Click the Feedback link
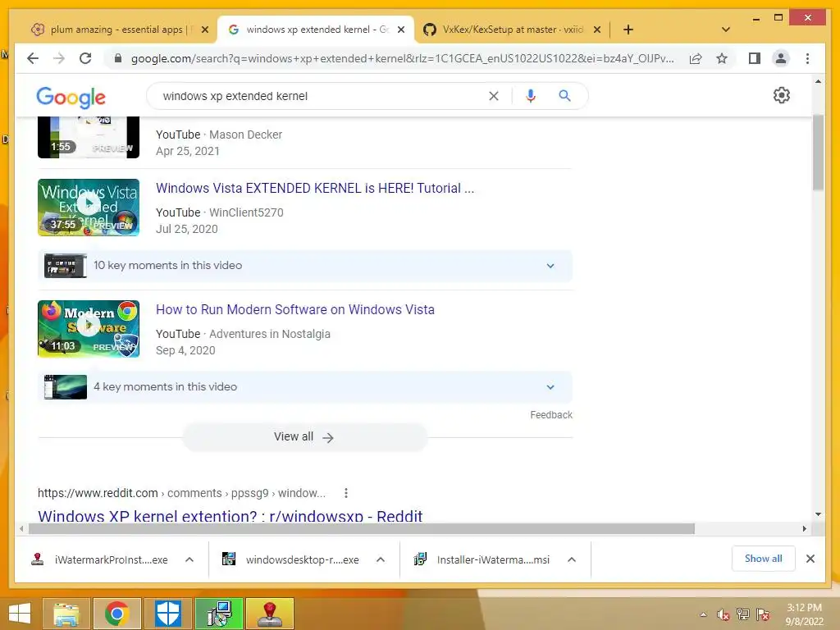Screen dimensions: 840x630 pyautogui.click(x=551, y=414)
